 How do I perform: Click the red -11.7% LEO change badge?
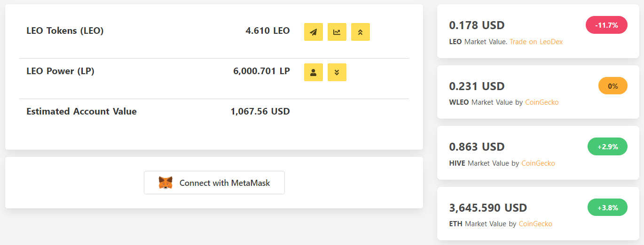tap(606, 25)
